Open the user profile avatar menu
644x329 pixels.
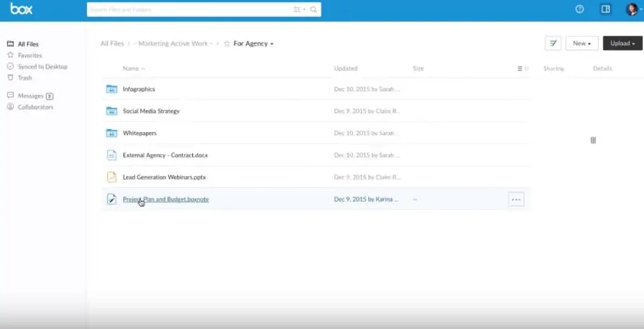coord(632,9)
